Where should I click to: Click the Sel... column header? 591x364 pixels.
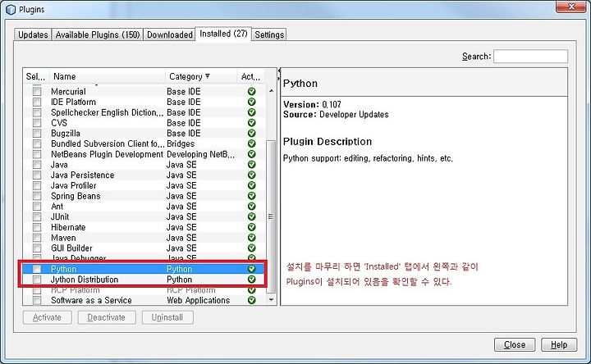[x=36, y=76]
